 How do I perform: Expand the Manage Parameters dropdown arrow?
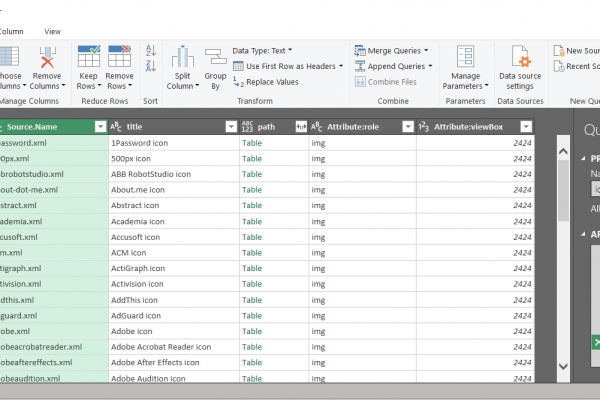tap(486, 85)
